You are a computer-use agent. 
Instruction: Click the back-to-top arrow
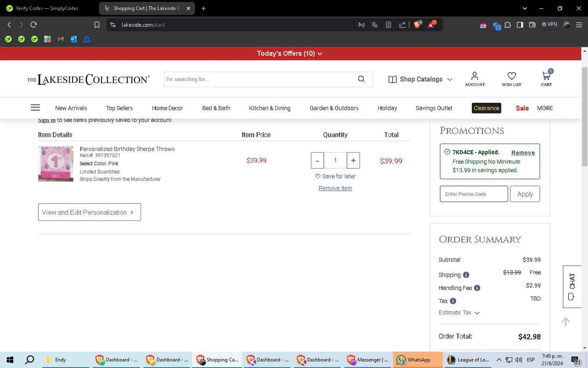(x=566, y=322)
